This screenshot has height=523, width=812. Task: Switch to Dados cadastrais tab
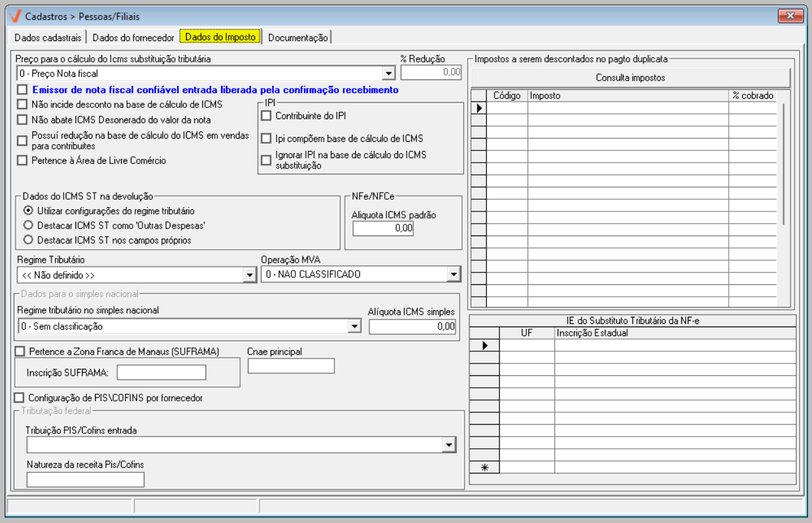coord(47,37)
